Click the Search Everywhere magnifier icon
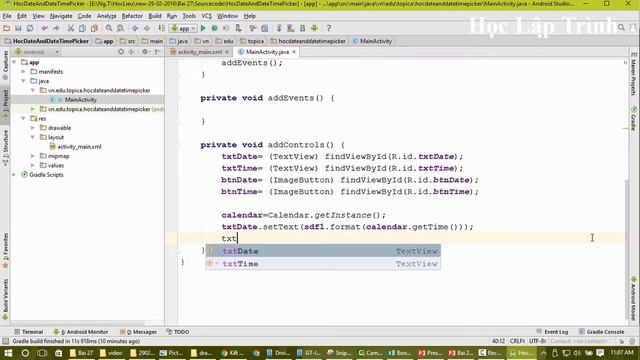The height and width of the screenshot is (360, 640). pos(621,28)
